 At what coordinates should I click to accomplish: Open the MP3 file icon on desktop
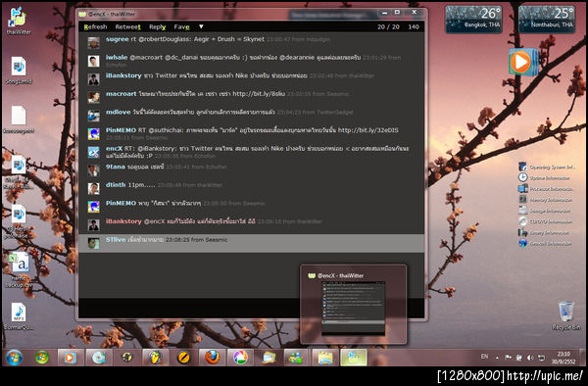click(x=19, y=315)
